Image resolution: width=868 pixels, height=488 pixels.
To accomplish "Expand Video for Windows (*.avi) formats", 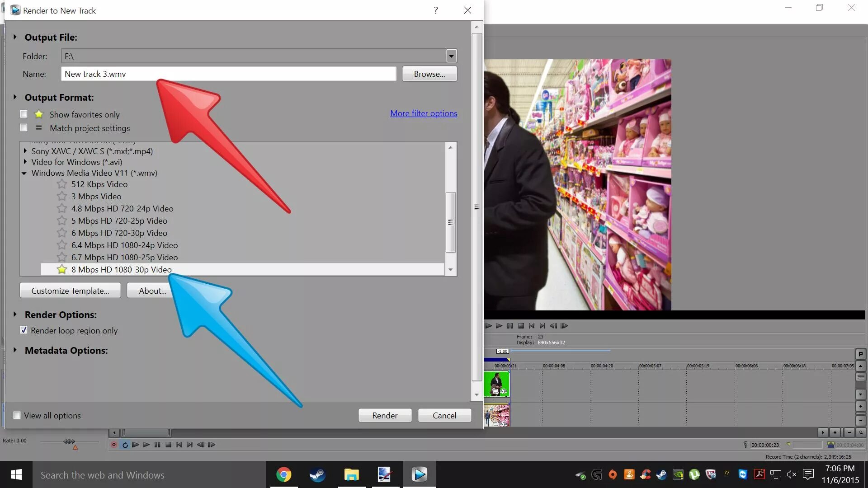I will pos(25,162).
